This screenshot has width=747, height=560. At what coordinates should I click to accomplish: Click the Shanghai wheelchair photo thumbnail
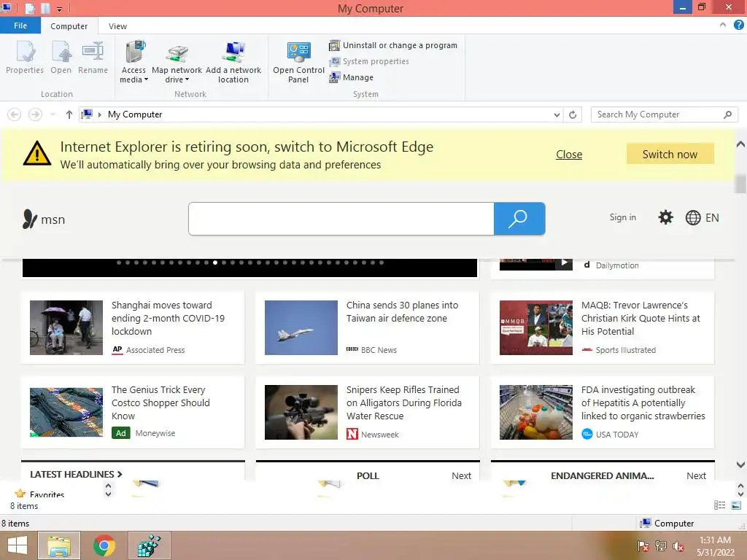(x=66, y=327)
